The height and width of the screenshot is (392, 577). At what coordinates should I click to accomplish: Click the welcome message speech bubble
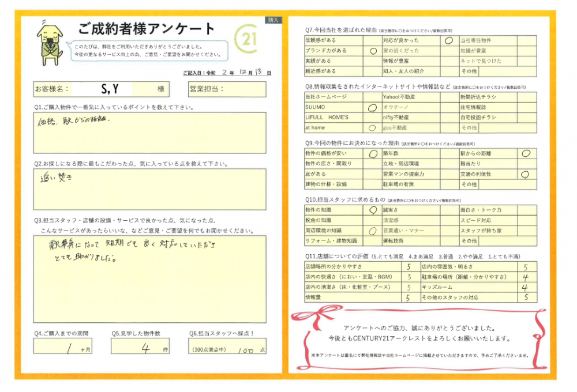point(147,50)
